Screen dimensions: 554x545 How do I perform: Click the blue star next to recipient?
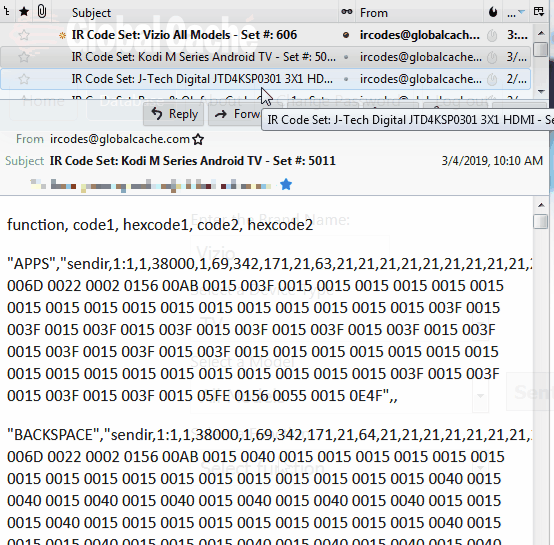coord(286,184)
